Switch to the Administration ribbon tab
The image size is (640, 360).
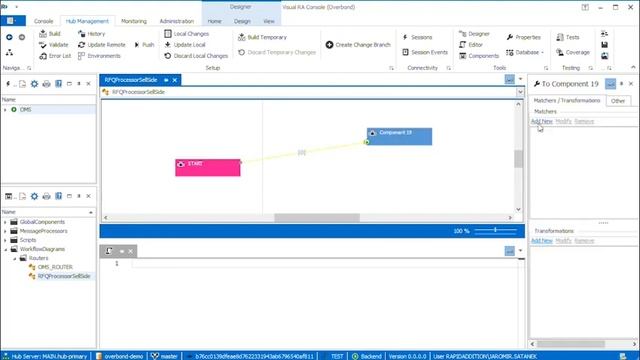click(x=177, y=21)
